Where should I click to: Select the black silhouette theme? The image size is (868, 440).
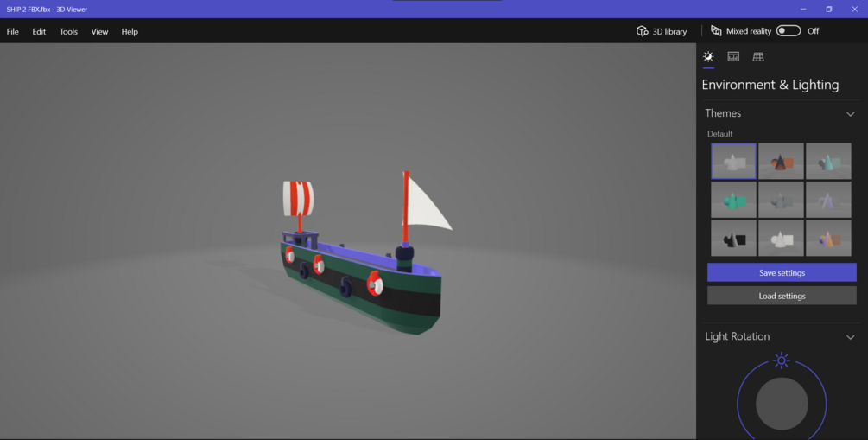coord(733,238)
